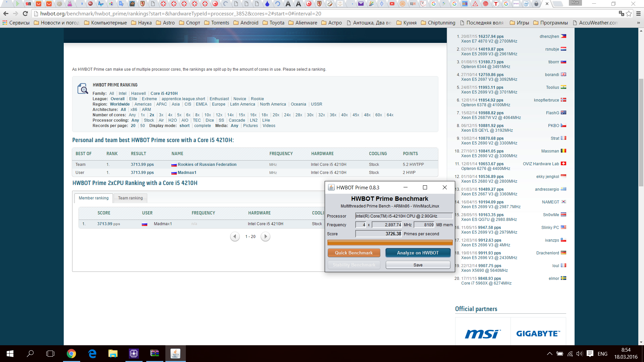Viewport: 644px width, 362px height.
Task: Open the Windows Start menu
Action: tap(10, 354)
